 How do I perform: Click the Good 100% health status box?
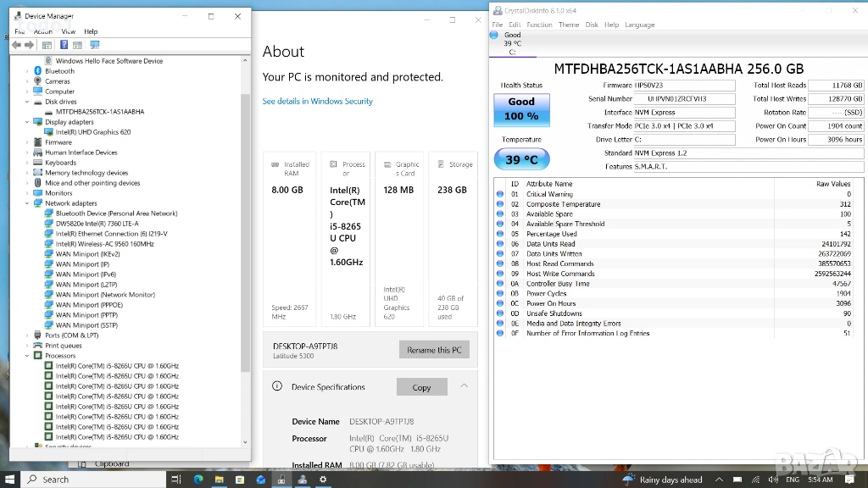pos(521,109)
